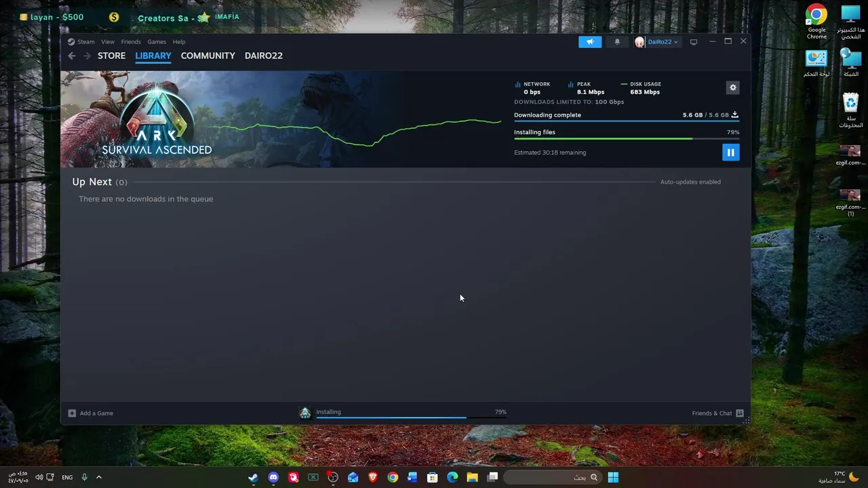Viewport: 868px width, 488px height.
Task: Open OBS Studio from the taskbar
Action: click(333, 478)
